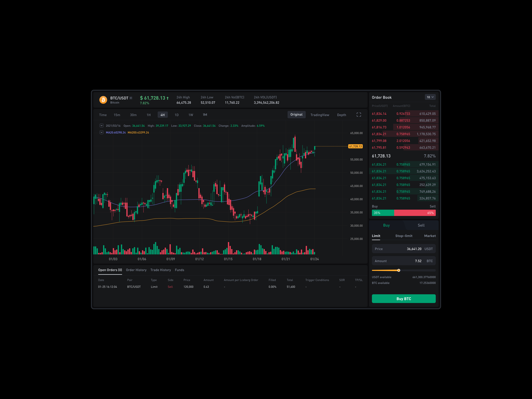Adjust the order amount slider handle
This screenshot has height=399, width=532.
399,270
